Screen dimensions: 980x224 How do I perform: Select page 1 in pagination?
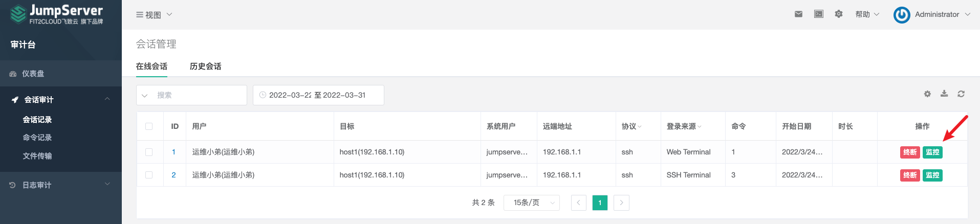tap(600, 203)
